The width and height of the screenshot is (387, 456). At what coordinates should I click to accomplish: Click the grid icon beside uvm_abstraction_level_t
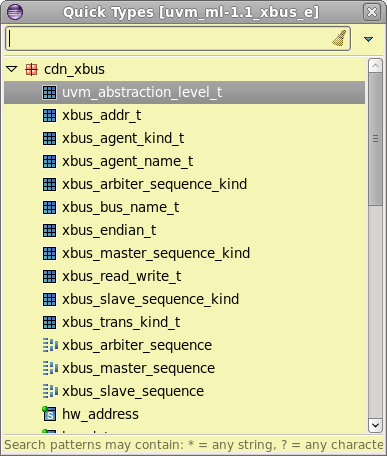tap(49, 92)
